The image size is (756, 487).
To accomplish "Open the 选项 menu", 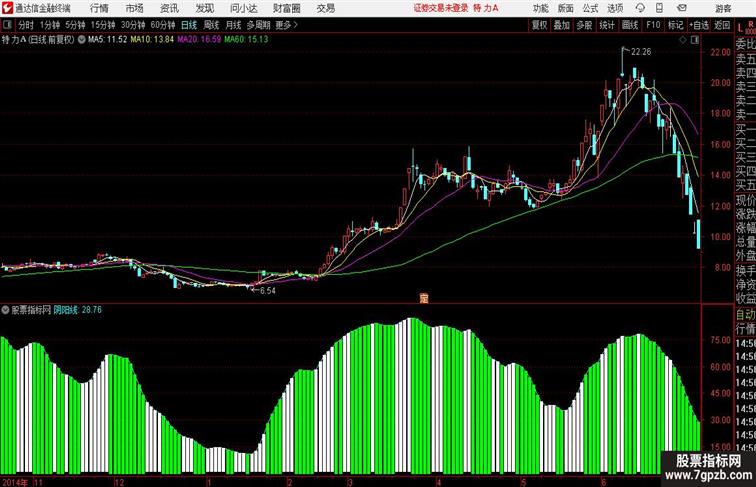I will click(615, 8).
